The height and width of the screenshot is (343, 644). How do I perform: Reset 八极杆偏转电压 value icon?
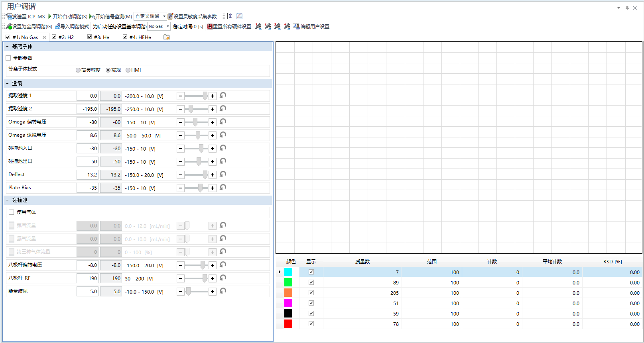coord(223,265)
